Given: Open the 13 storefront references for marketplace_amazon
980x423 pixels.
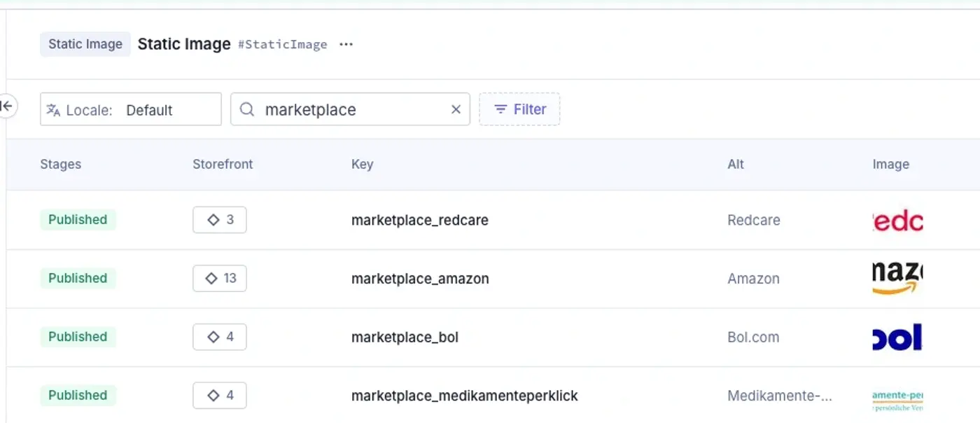Looking at the screenshot, I should [220, 278].
